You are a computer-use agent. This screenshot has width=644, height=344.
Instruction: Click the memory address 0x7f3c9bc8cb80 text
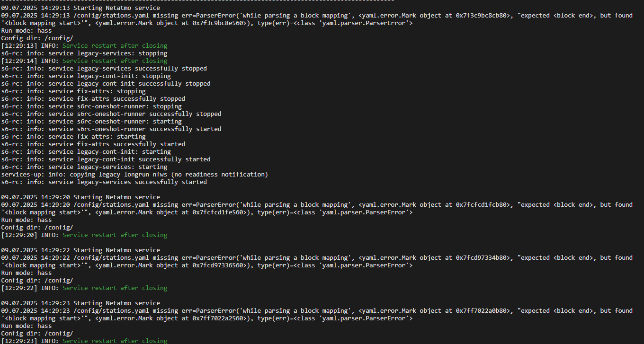point(483,16)
